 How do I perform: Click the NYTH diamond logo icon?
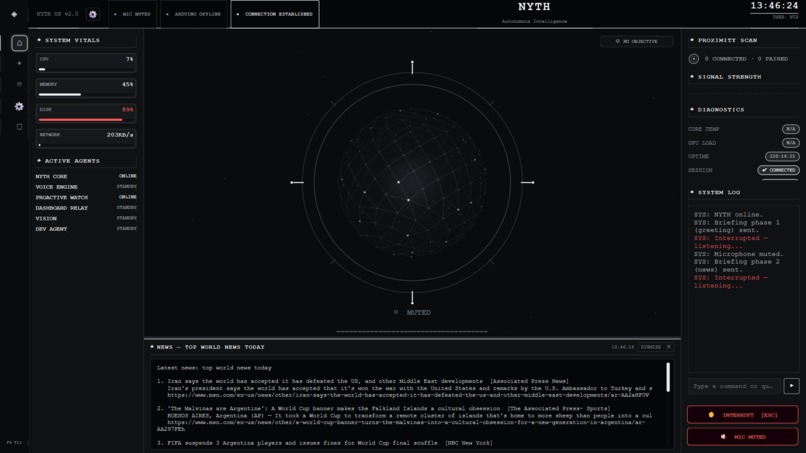(x=14, y=14)
